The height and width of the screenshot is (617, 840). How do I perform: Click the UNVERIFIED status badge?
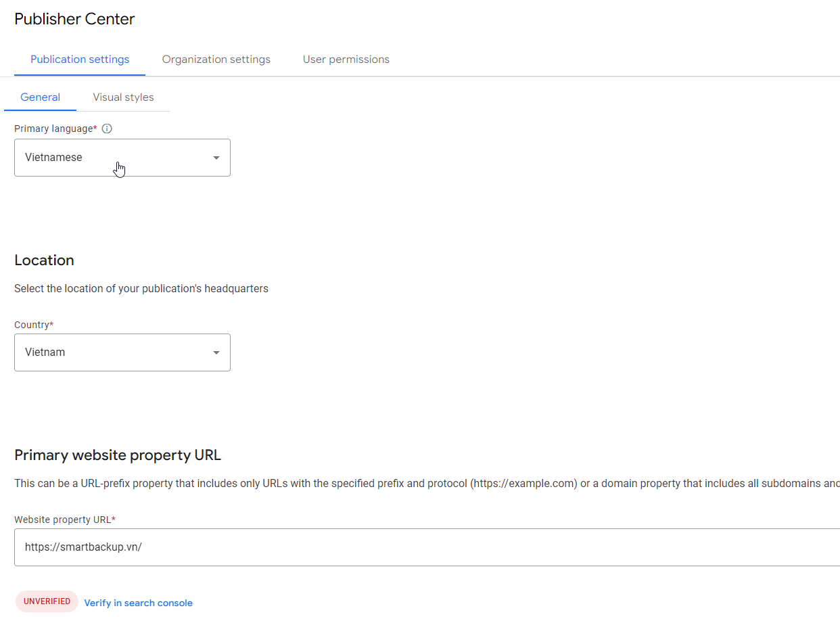47,601
